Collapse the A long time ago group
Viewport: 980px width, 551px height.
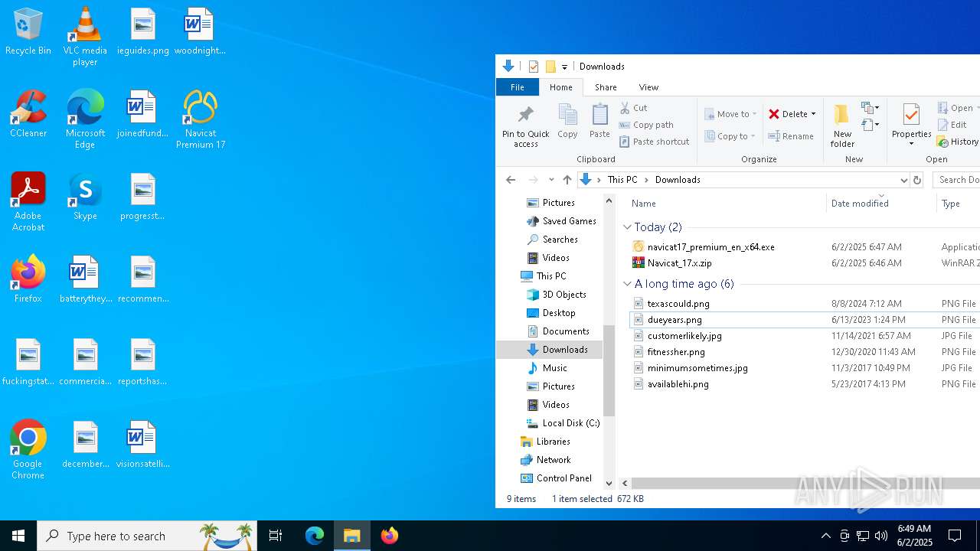(627, 284)
